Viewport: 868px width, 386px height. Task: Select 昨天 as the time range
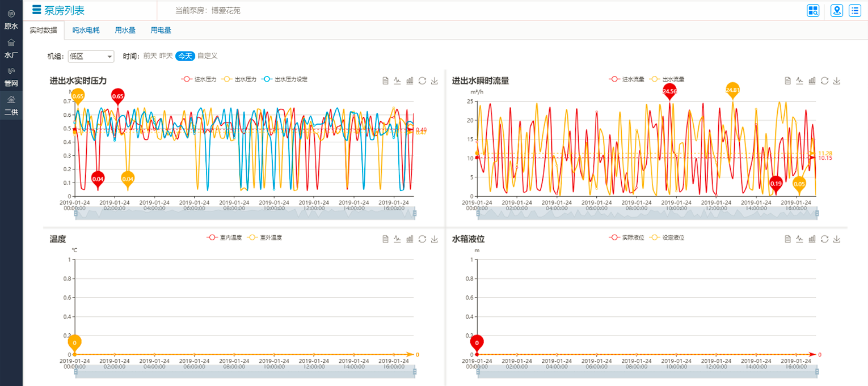coord(166,56)
